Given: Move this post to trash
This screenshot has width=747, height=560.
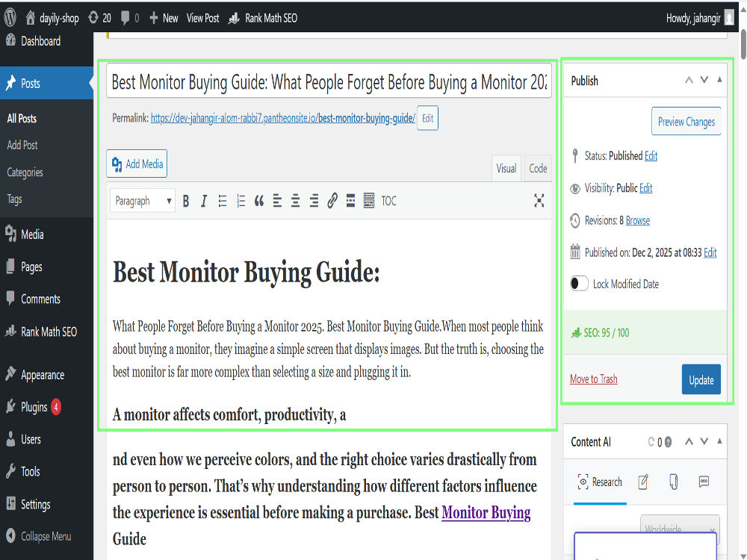Looking at the screenshot, I should 594,379.
